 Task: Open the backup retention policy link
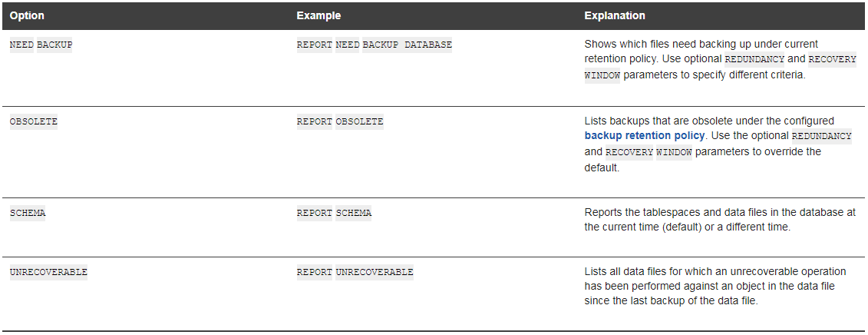click(x=645, y=136)
